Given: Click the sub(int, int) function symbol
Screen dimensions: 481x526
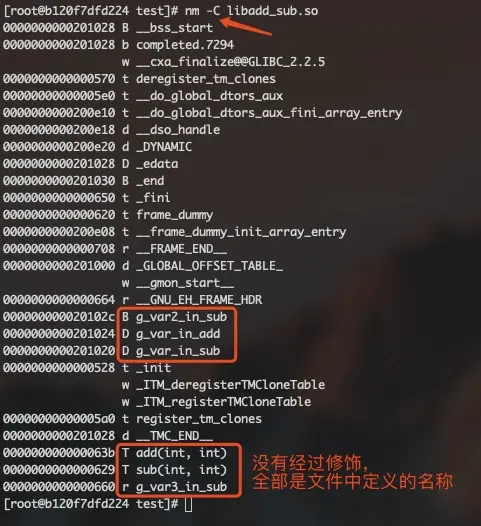Looking at the screenshot, I should click(x=181, y=470).
